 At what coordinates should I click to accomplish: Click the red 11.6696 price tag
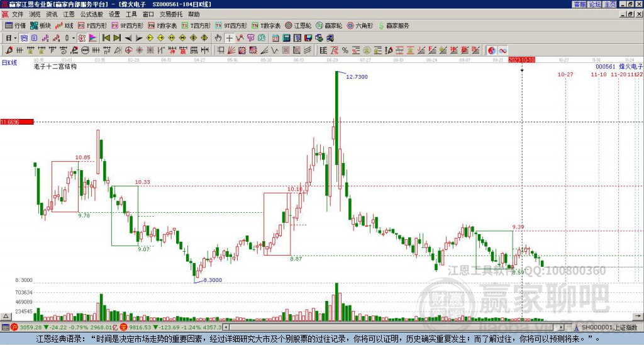[x=17, y=122]
